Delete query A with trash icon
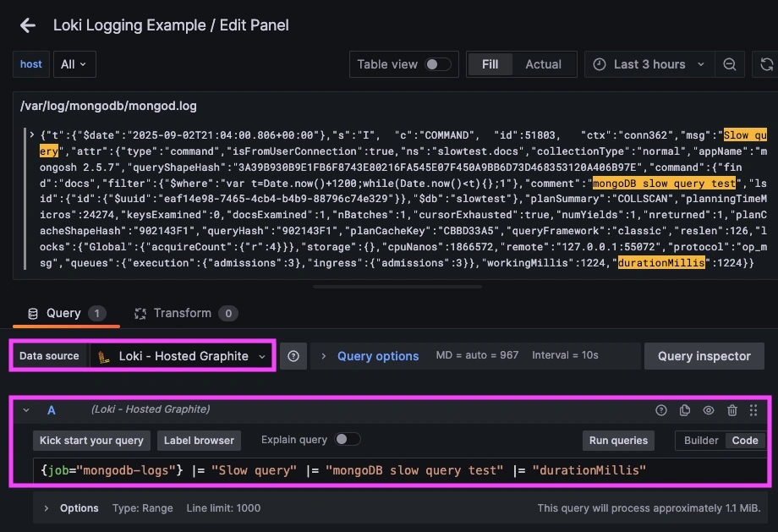Image resolution: width=778 pixels, height=532 pixels. tap(732, 410)
